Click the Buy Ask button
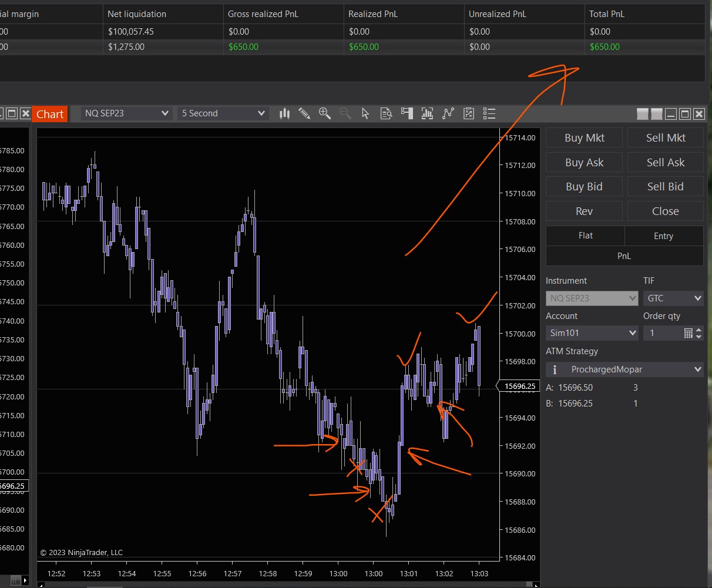 [585, 162]
